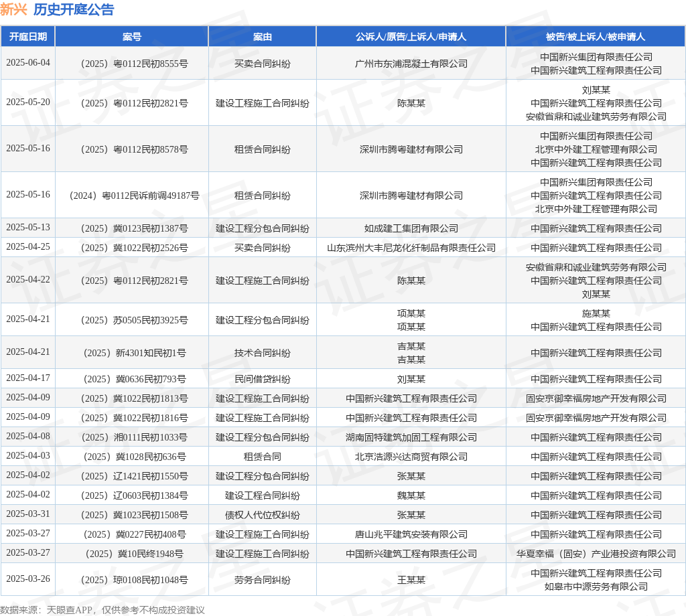Click plaintiff 广州市东浦混凝土有限公司
Screen dimensions: 686x616
411,64
